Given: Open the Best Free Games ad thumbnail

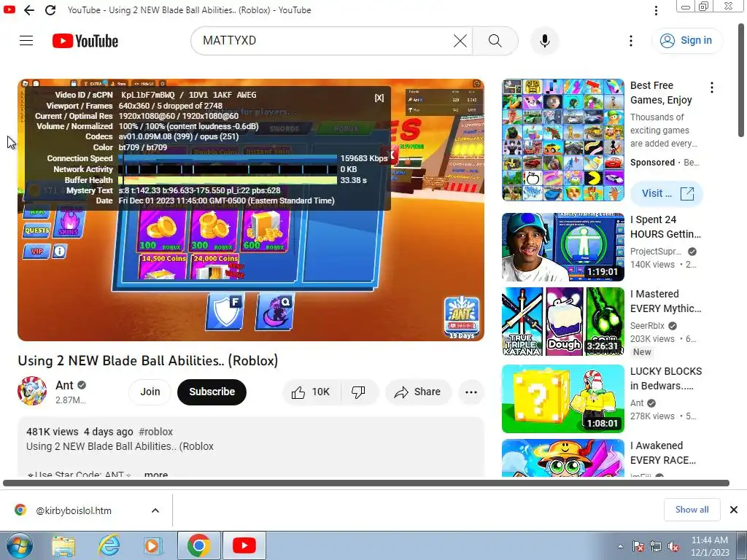Looking at the screenshot, I should pos(562,140).
